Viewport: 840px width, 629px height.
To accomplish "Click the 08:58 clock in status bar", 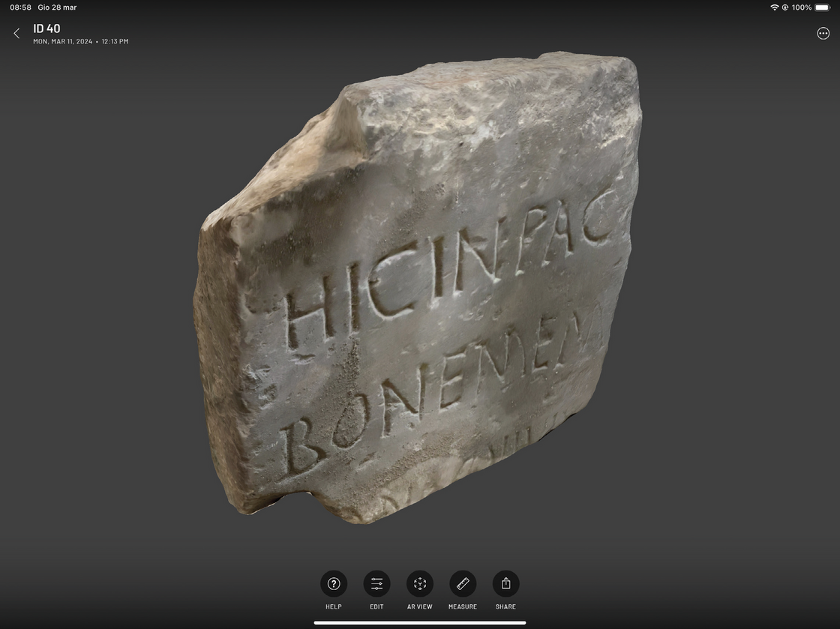I will coord(21,7).
